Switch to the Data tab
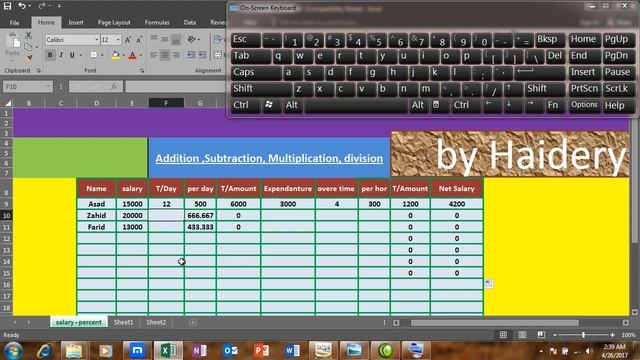 (189, 22)
